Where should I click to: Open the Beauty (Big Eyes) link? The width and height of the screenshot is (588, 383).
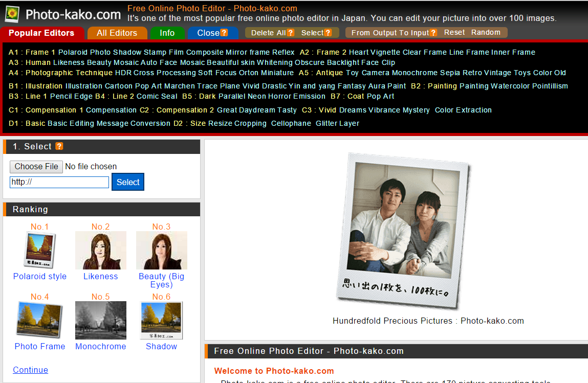pyautogui.click(x=161, y=280)
